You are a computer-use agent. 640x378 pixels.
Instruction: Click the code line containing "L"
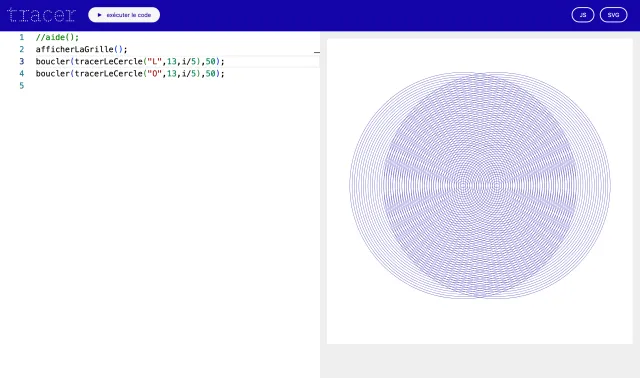coord(130,62)
